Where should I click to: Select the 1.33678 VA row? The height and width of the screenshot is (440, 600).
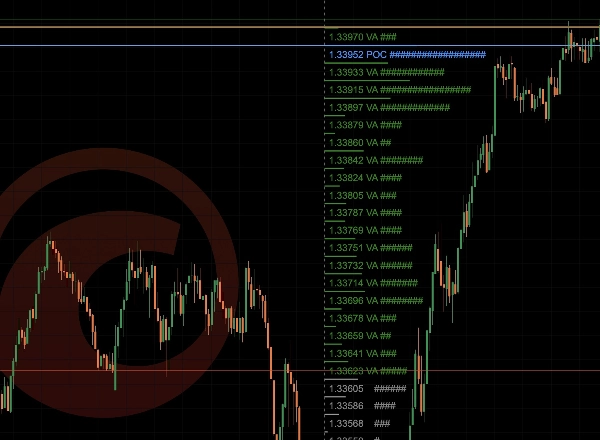click(362, 318)
